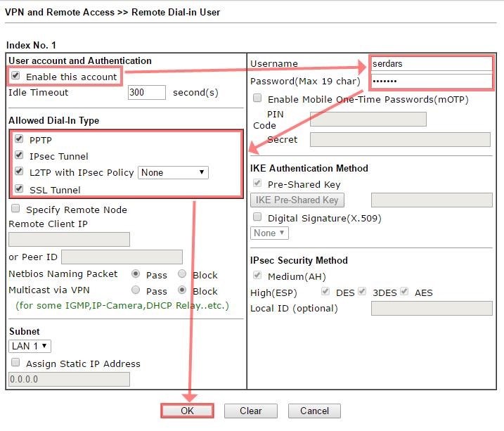Toggle the IPsec Tunnel checkbox
The width and height of the screenshot is (504, 431).
click(18, 155)
